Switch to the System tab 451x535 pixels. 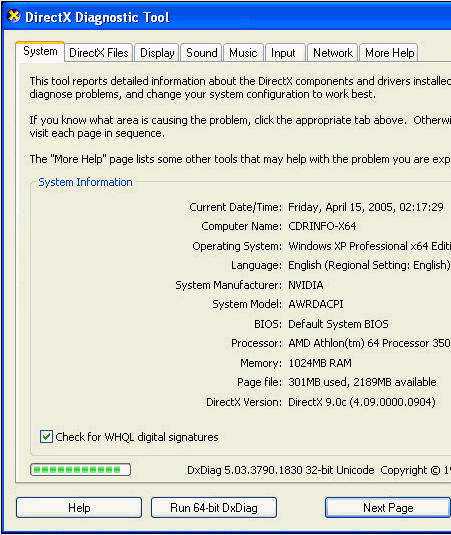(40, 52)
